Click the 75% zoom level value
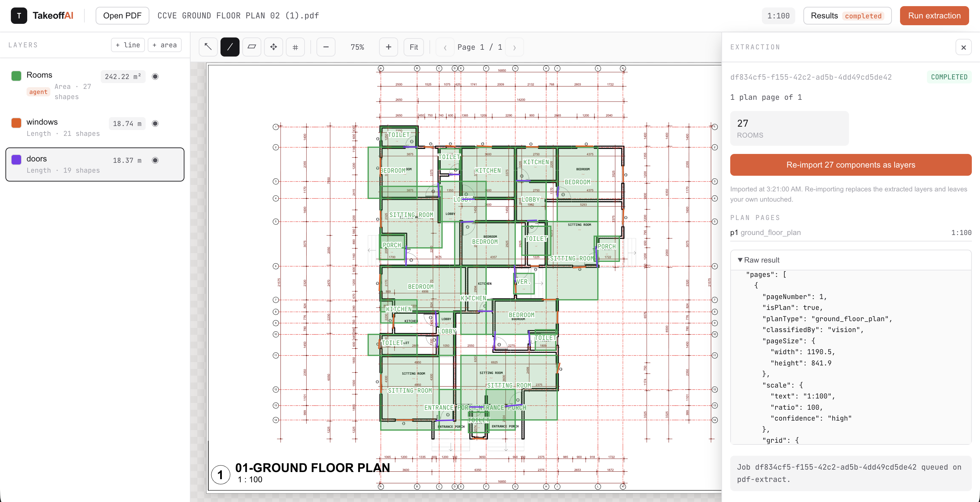 357,47
